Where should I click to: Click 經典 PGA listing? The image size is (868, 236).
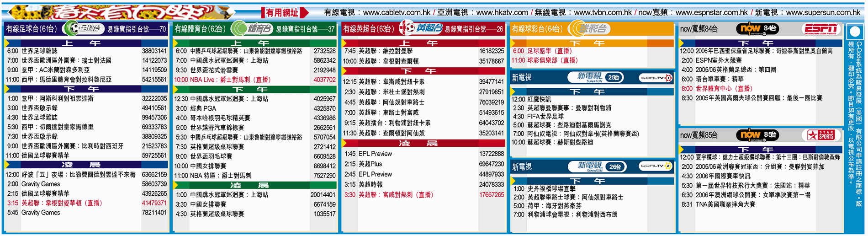[203, 108]
